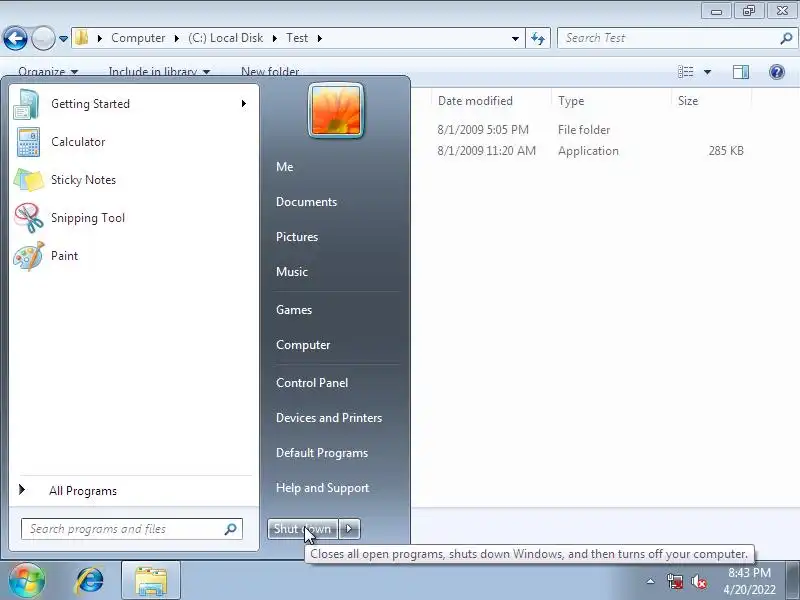Image resolution: width=800 pixels, height=600 pixels.
Task: Launch Internet Explorer from taskbar
Action: tap(90, 581)
